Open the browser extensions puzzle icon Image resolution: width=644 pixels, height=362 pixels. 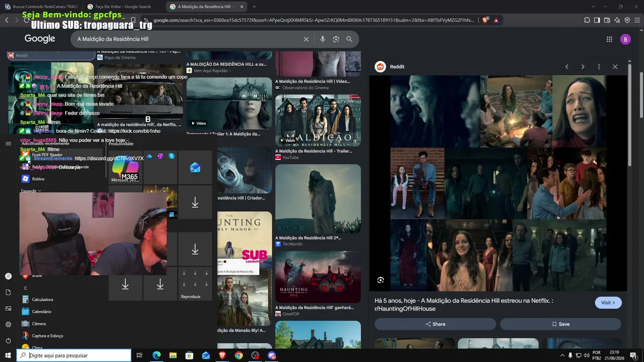587,20
